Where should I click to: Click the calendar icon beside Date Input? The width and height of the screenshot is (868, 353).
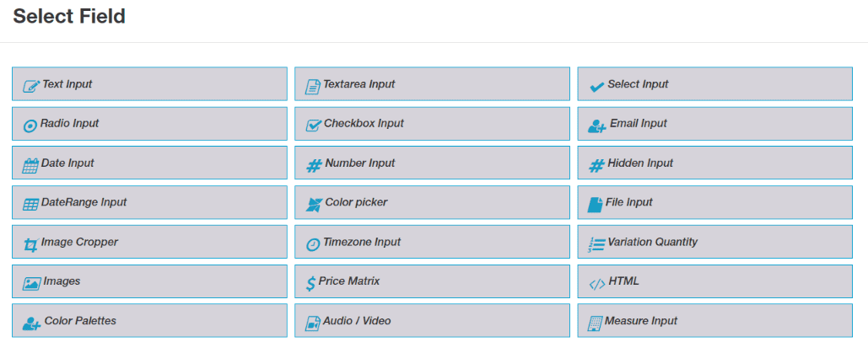tap(30, 164)
